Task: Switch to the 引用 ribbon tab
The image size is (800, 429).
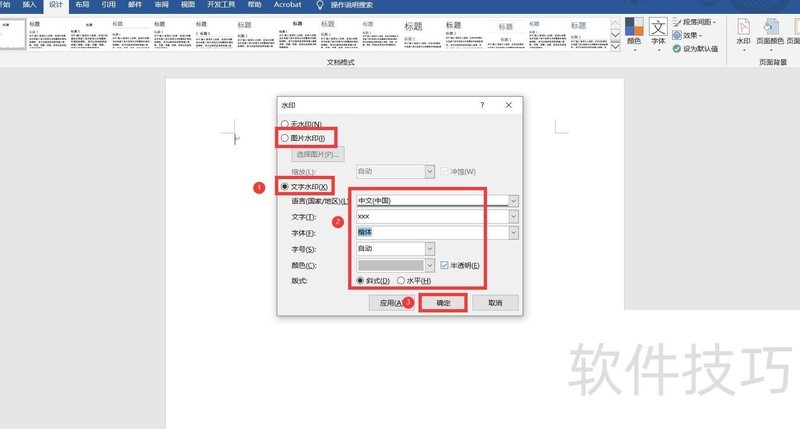Action: coord(108,5)
